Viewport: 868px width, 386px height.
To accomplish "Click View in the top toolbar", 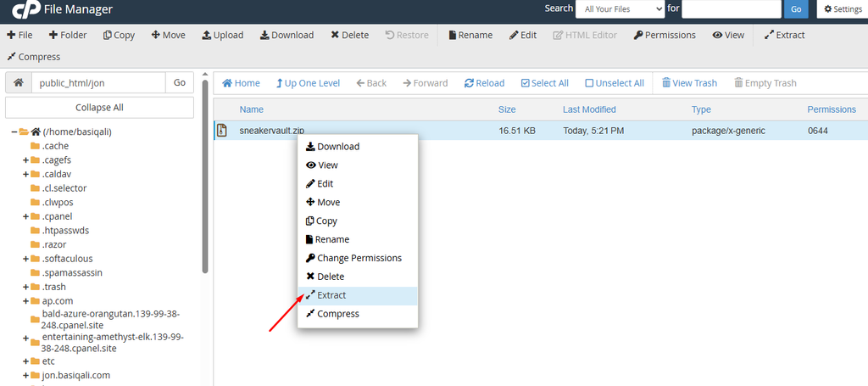I will [x=728, y=35].
